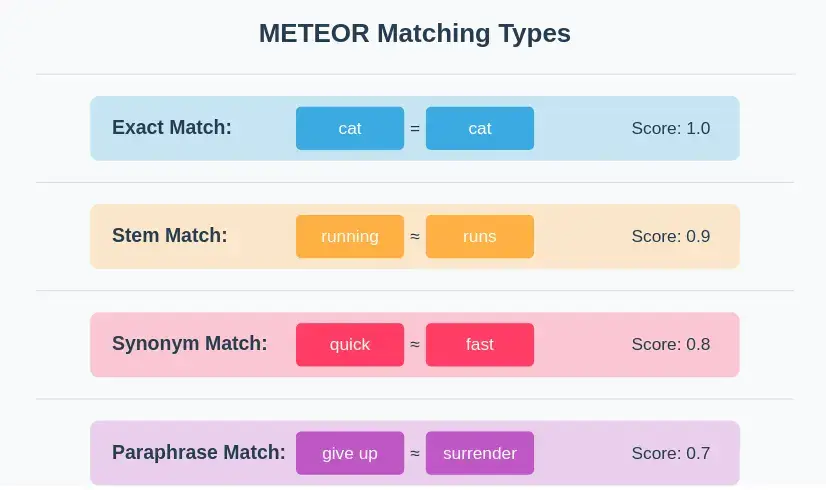Click the 'cat' chip on the left
Image resolution: width=826 pixels, height=490 pixels.
350,128
